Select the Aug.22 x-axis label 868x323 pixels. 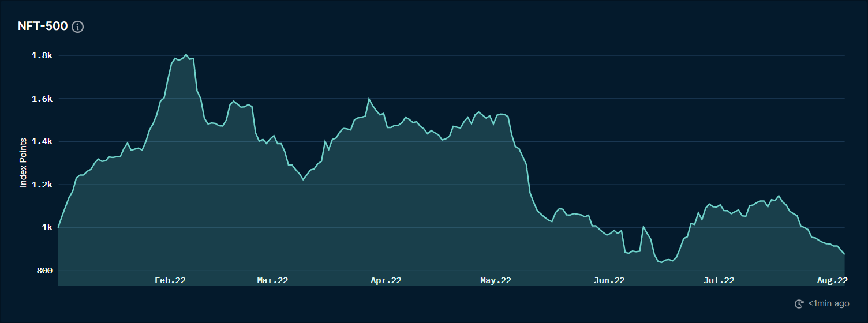[832, 280]
